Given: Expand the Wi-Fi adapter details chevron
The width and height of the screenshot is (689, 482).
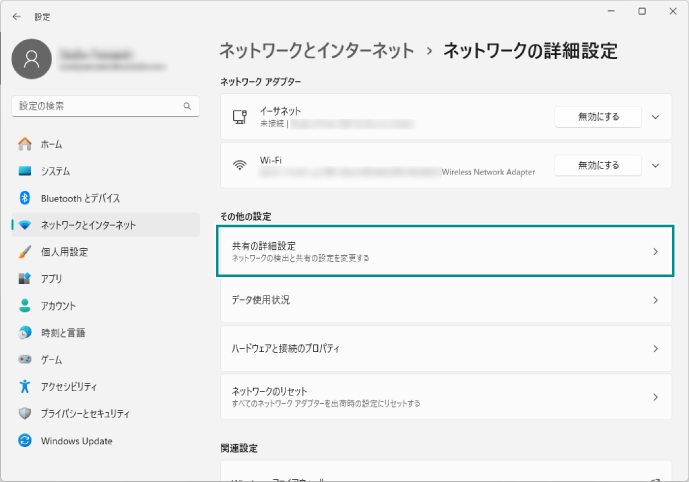Looking at the screenshot, I should 656,165.
